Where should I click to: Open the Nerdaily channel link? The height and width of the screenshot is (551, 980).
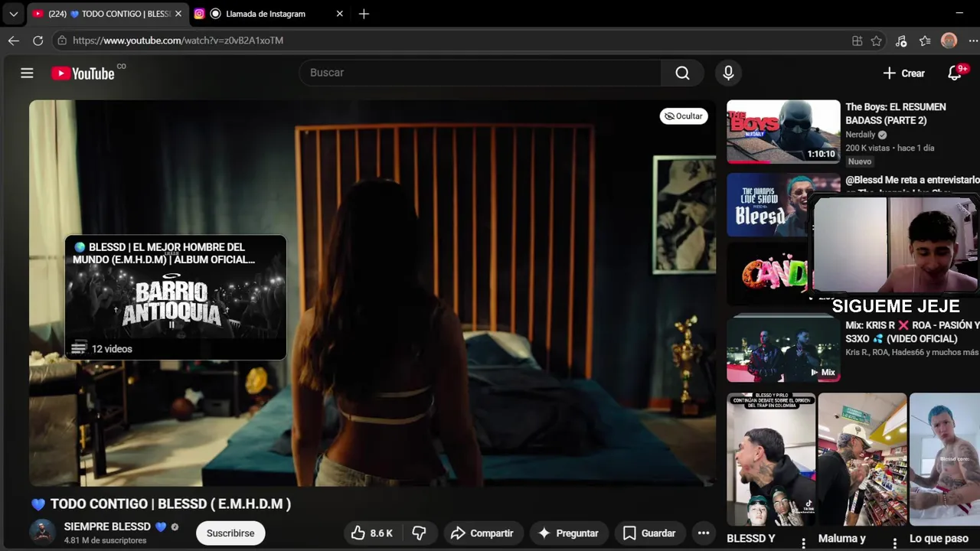pos(861,135)
